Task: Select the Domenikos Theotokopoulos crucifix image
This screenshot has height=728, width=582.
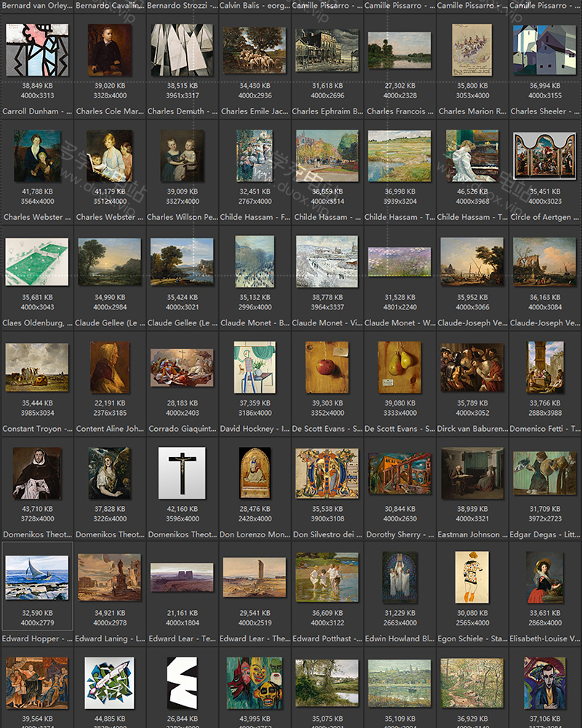Action: coord(182,473)
